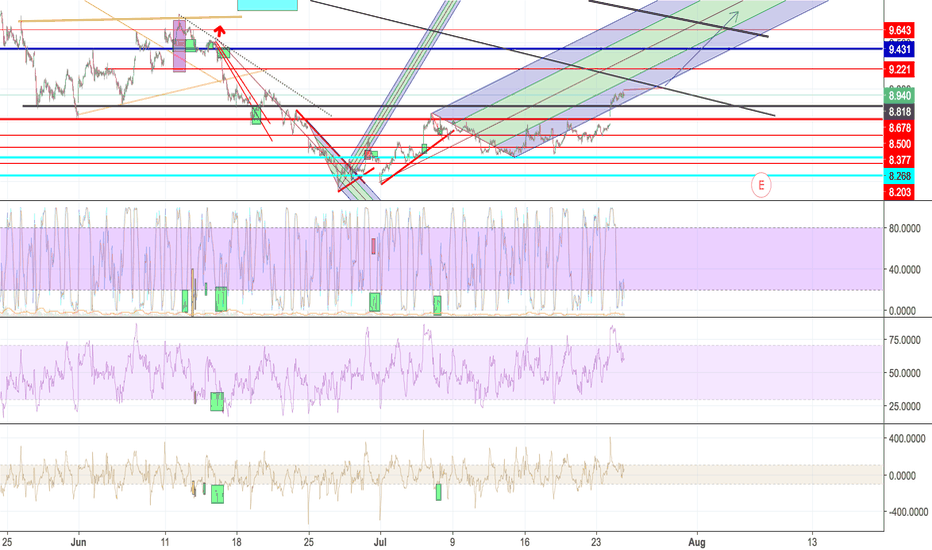Click the 9.431 blue price label
Viewport: 932px width, 550px height.
coord(899,49)
